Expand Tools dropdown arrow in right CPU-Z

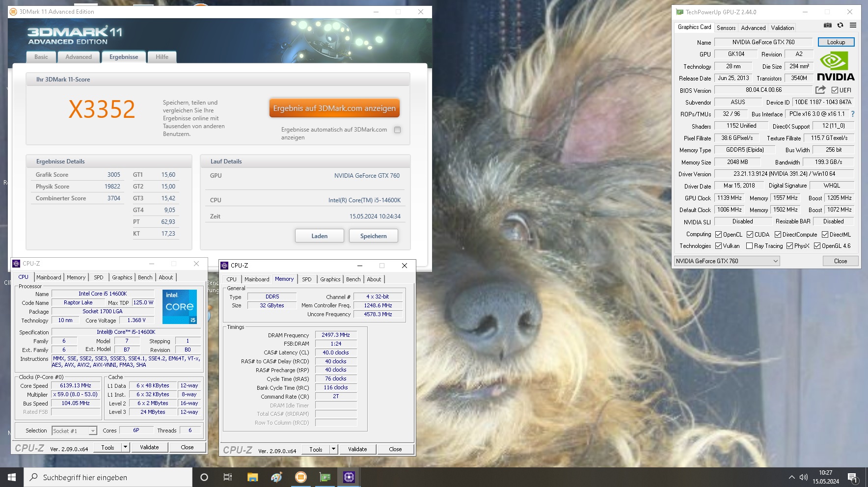333,449
